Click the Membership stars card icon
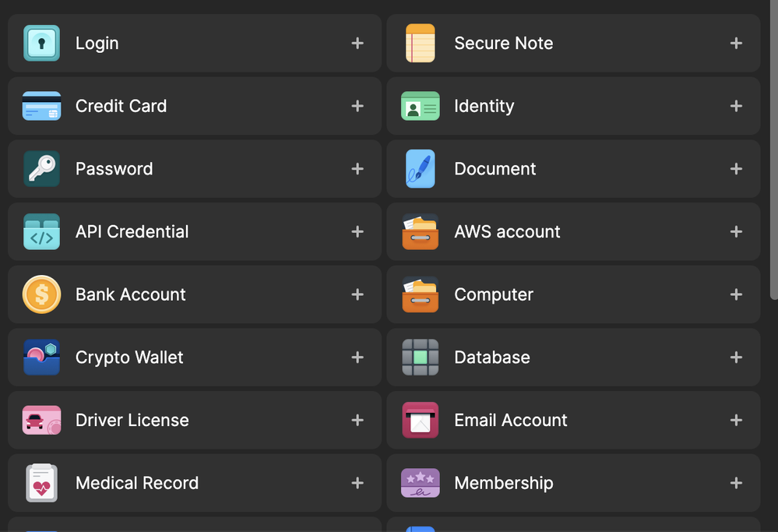 (421, 483)
